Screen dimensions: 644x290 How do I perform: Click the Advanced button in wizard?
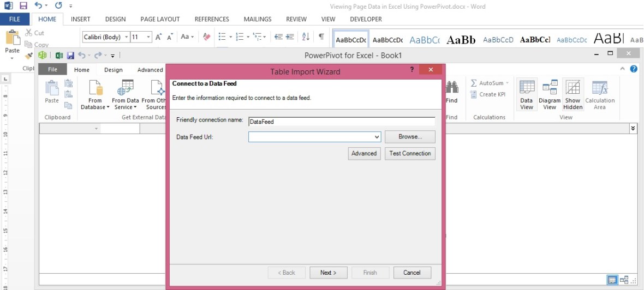tap(364, 153)
